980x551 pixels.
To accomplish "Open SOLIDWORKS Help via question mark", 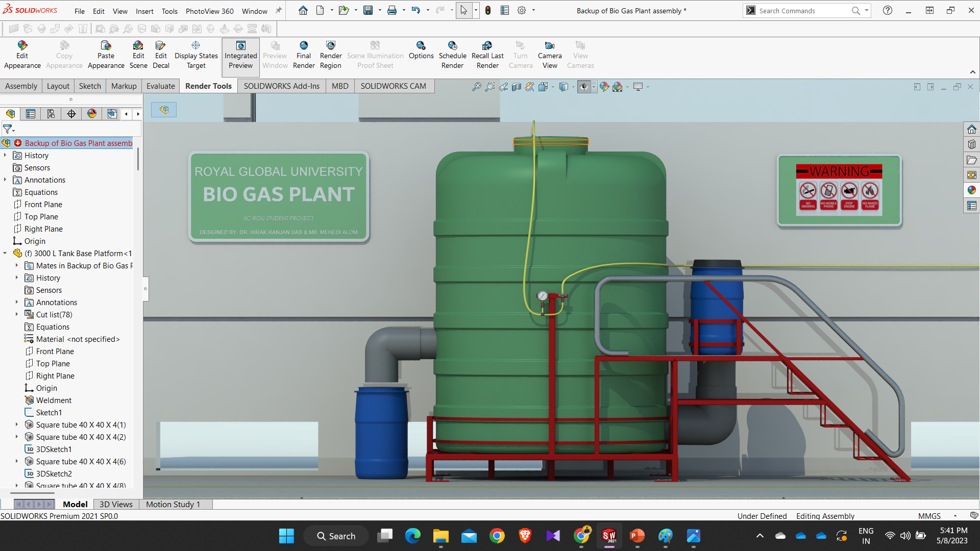I will (887, 10).
